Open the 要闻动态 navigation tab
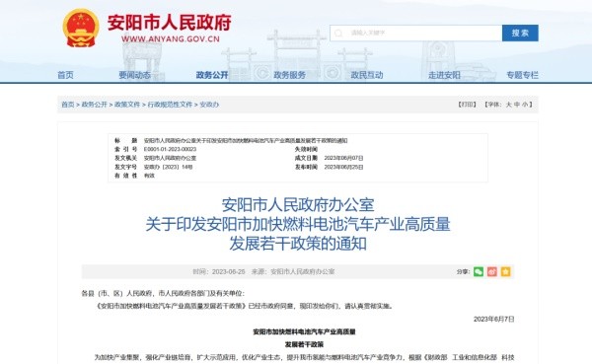The height and width of the screenshot is (364, 592). 135,75
